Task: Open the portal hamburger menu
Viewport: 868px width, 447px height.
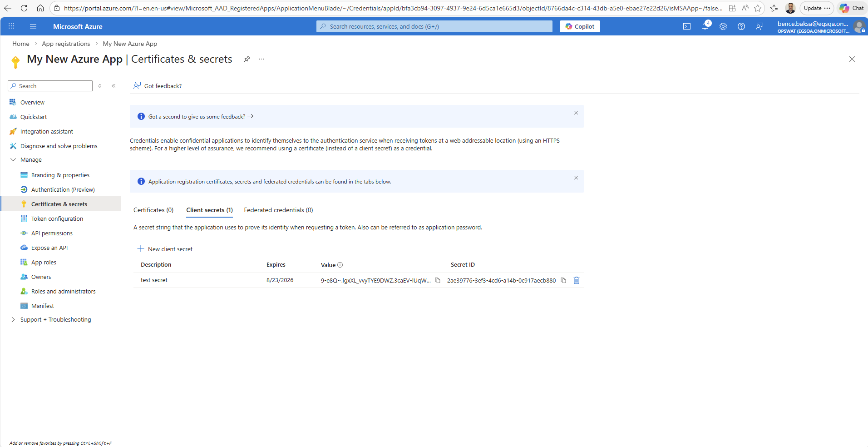Action: (33, 26)
